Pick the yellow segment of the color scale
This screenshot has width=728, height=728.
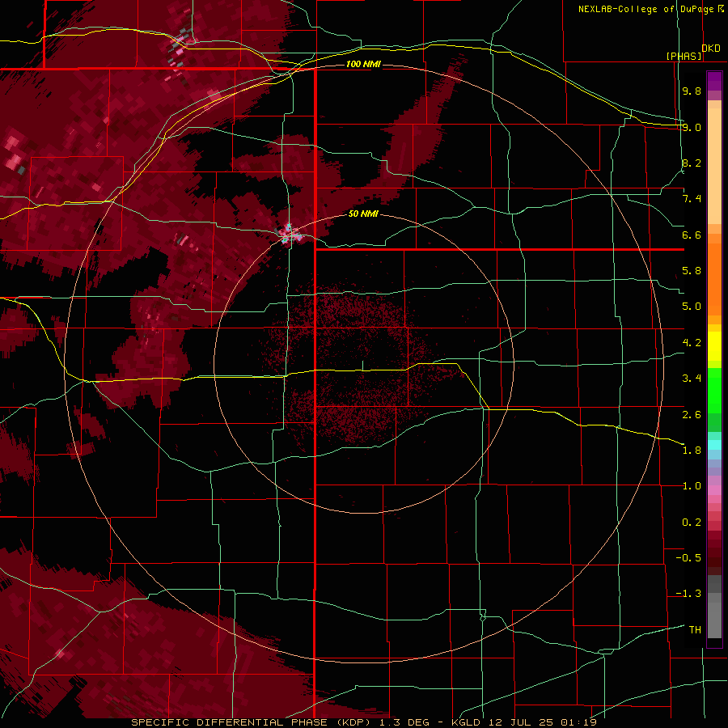[714, 346]
